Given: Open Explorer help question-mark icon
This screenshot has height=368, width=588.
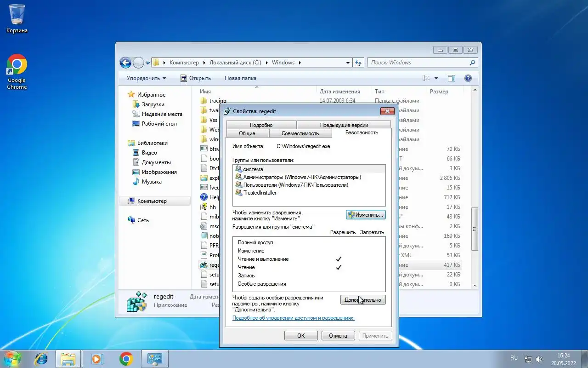Looking at the screenshot, I should point(468,78).
